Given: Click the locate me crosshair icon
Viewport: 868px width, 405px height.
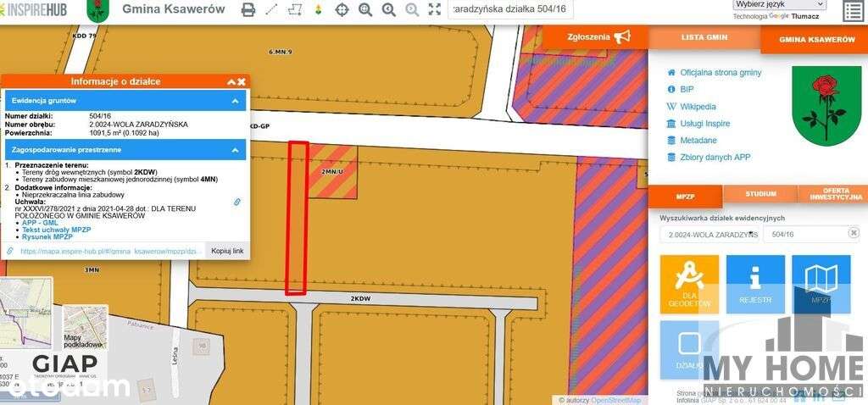Looking at the screenshot, I should point(342,9).
